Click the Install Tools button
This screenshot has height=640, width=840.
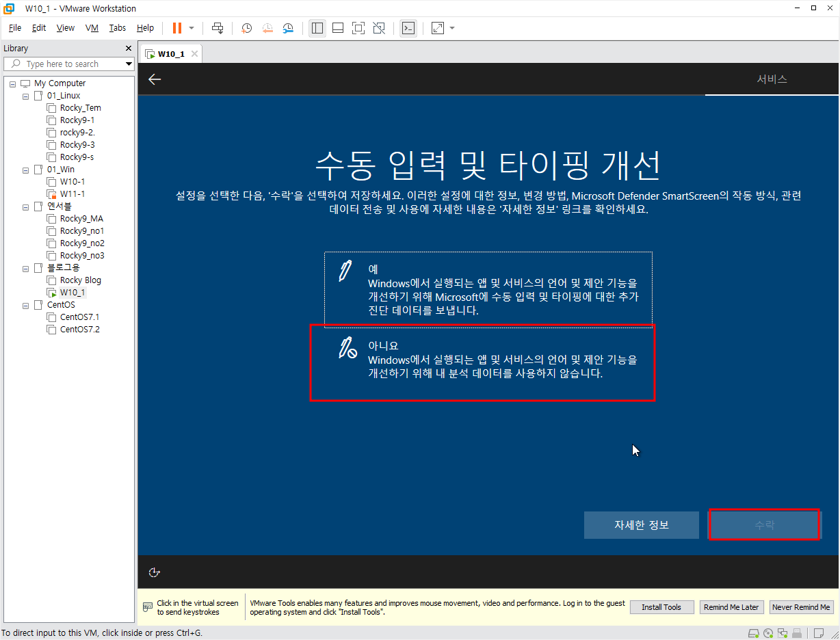(661, 607)
